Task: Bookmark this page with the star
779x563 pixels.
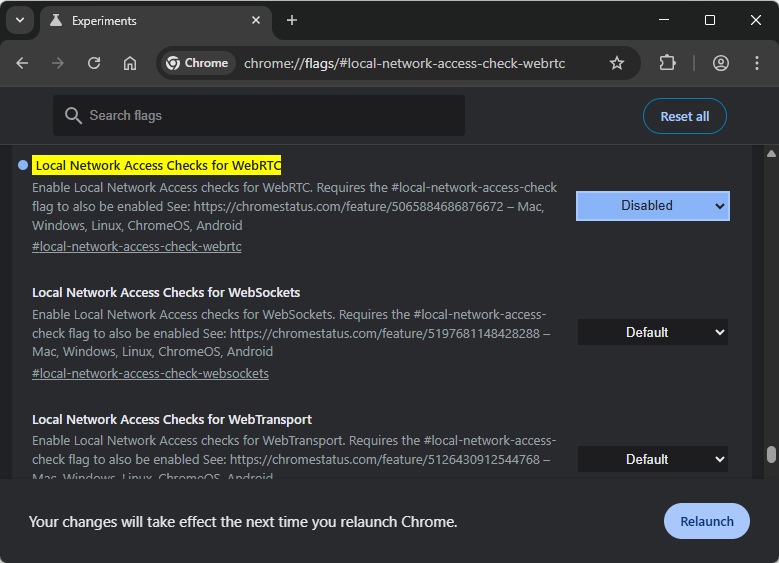Action: click(617, 63)
